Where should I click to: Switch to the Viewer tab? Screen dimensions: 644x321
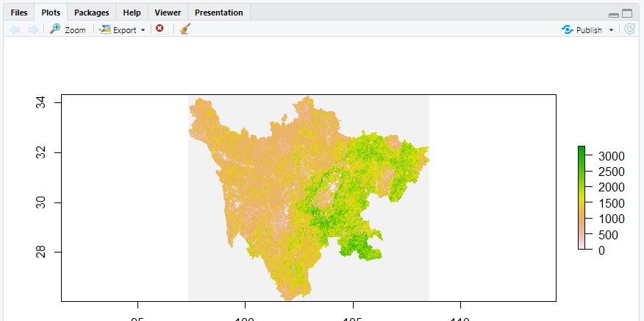pos(168,13)
